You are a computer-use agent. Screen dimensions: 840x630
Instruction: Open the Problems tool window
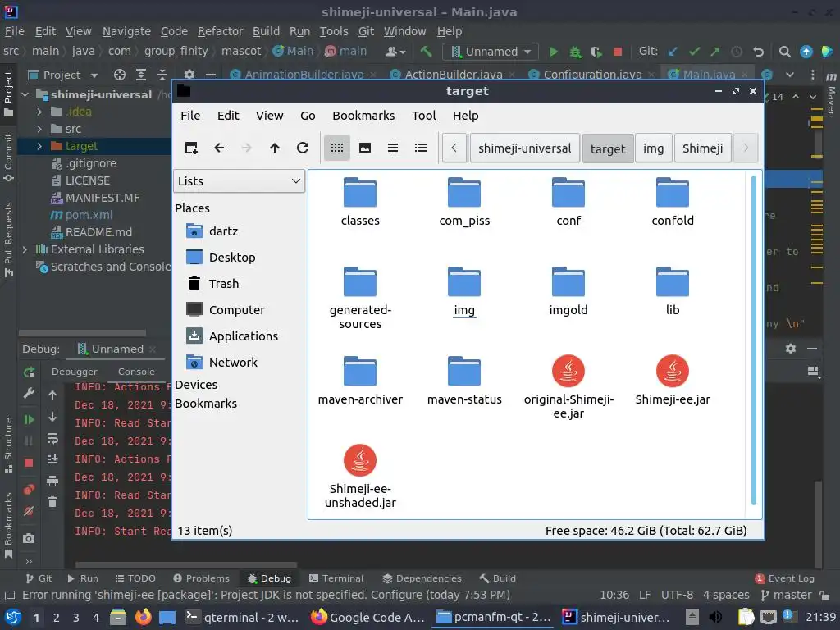201,578
